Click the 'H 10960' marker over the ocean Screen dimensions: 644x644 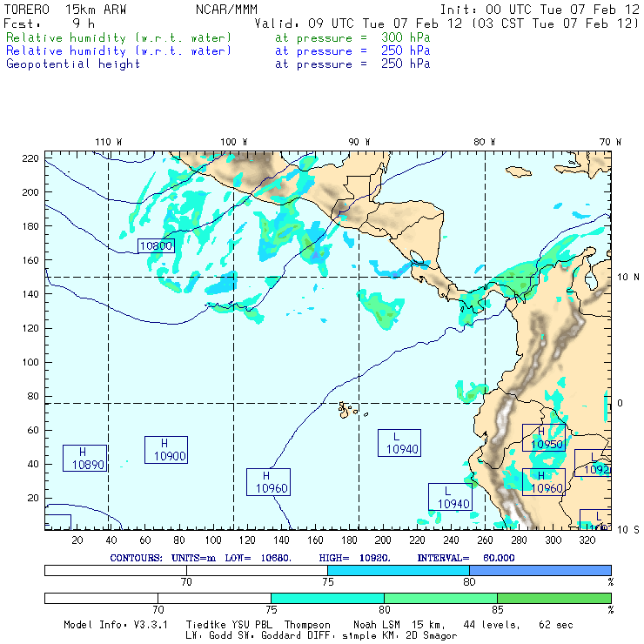[x=268, y=482]
